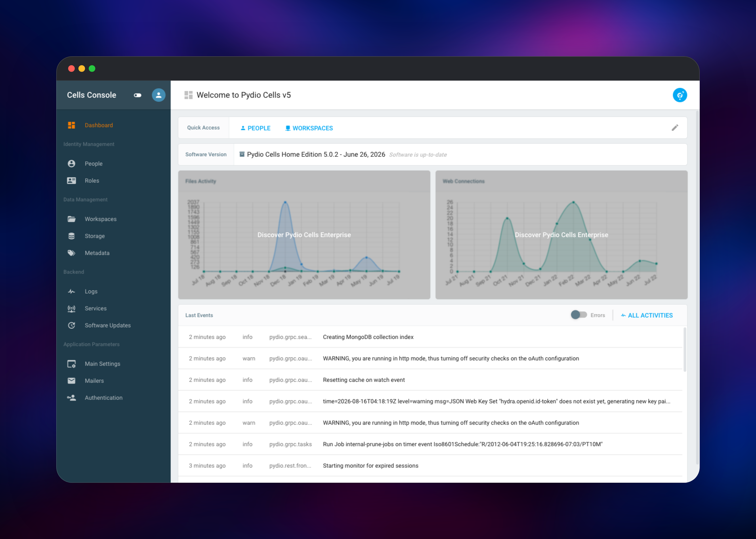Select the Creating MongoDB collection index event
The height and width of the screenshot is (539, 756).
click(x=430, y=337)
